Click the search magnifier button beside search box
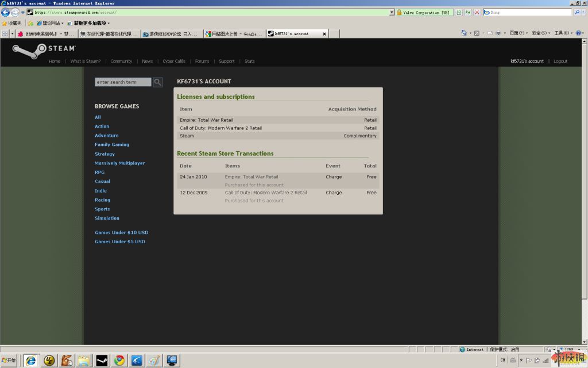588x368 pixels. [157, 82]
